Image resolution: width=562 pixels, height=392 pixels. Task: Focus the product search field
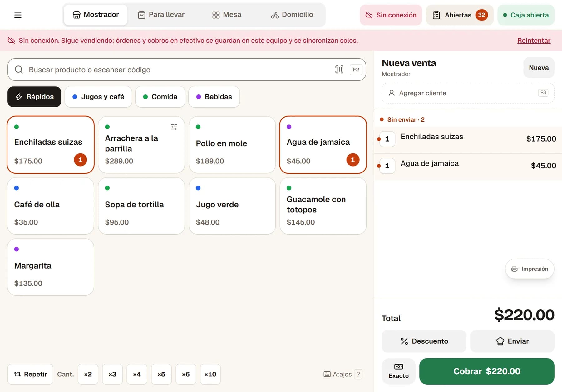point(187,70)
